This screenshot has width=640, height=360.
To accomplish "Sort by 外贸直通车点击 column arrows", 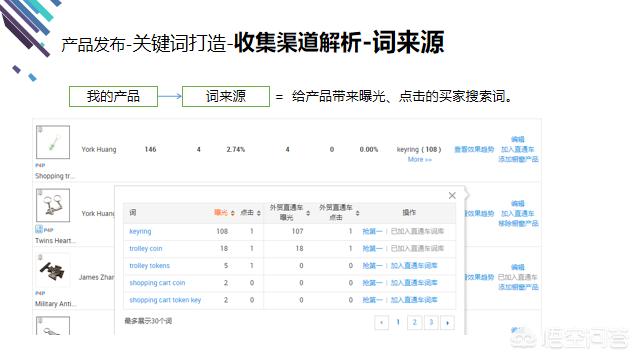I will point(358,213).
